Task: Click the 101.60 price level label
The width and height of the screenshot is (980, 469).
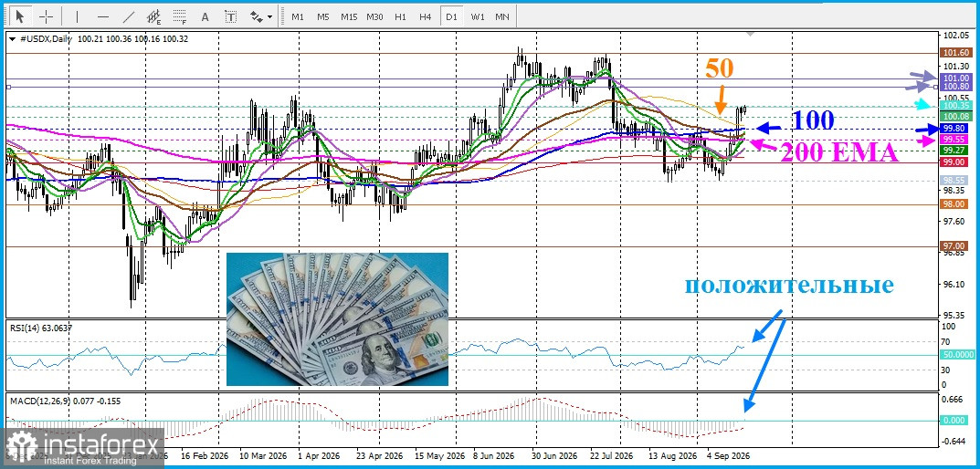Action: [x=954, y=53]
